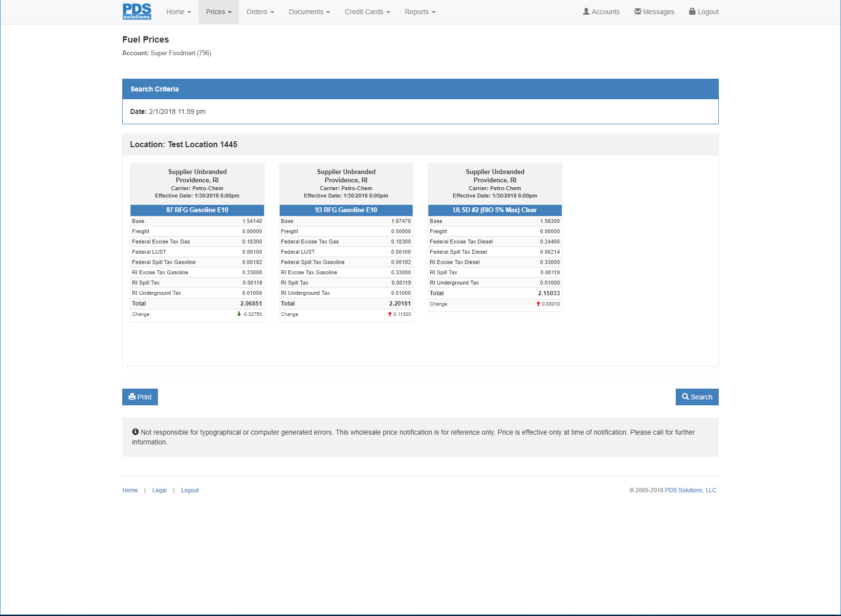Open the Documents menu
This screenshot has height=616, width=841.
tap(309, 12)
